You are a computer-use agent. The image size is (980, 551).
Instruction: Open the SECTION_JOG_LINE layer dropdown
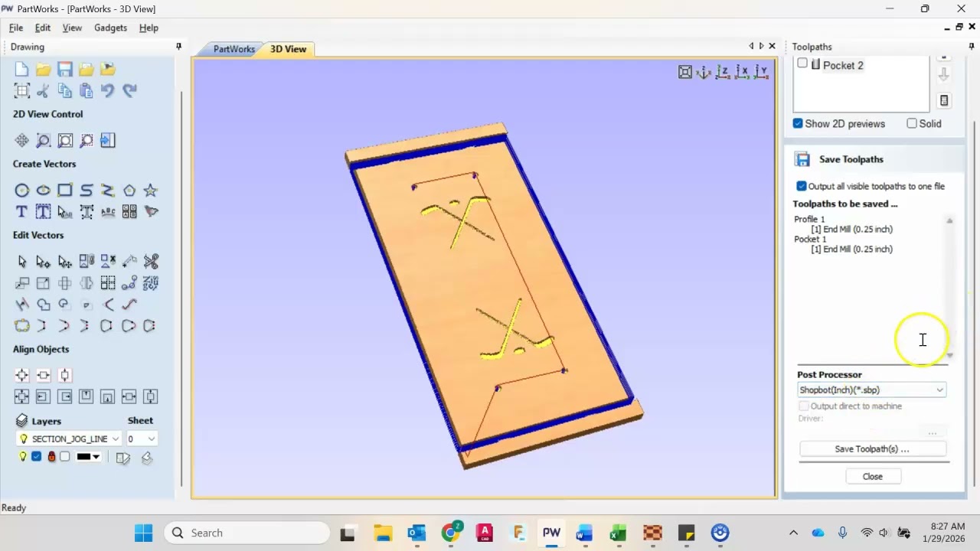click(x=69, y=439)
